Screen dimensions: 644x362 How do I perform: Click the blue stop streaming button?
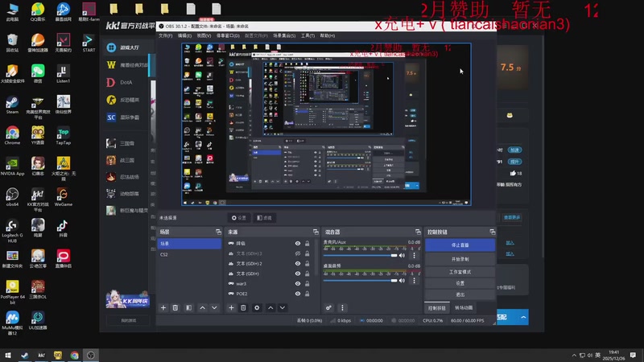(x=460, y=245)
